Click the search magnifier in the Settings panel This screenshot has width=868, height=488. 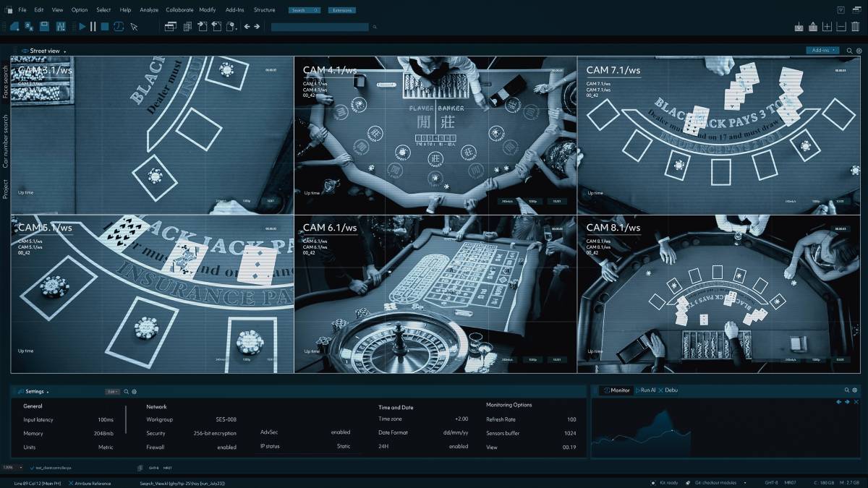click(x=126, y=390)
